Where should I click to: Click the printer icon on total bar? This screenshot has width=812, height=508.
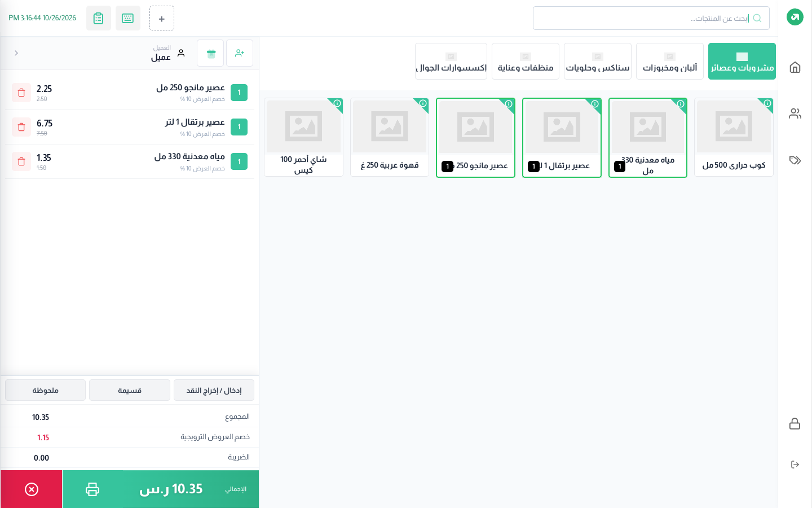[92, 489]
